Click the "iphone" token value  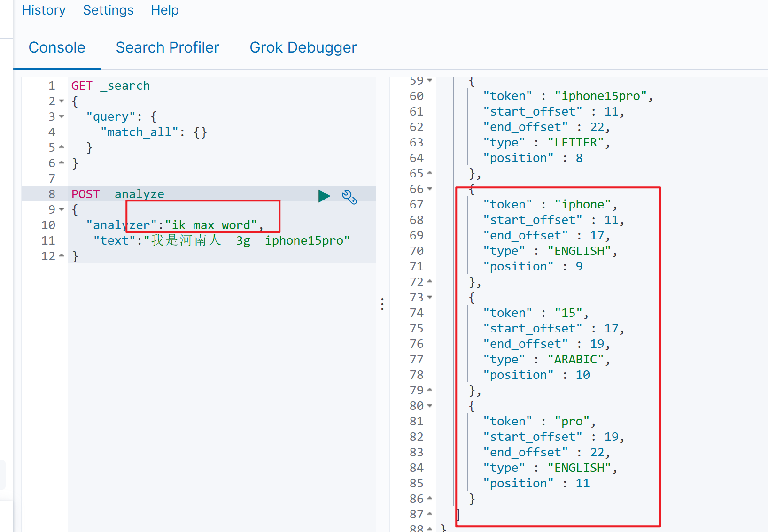(x=583, y=205)
